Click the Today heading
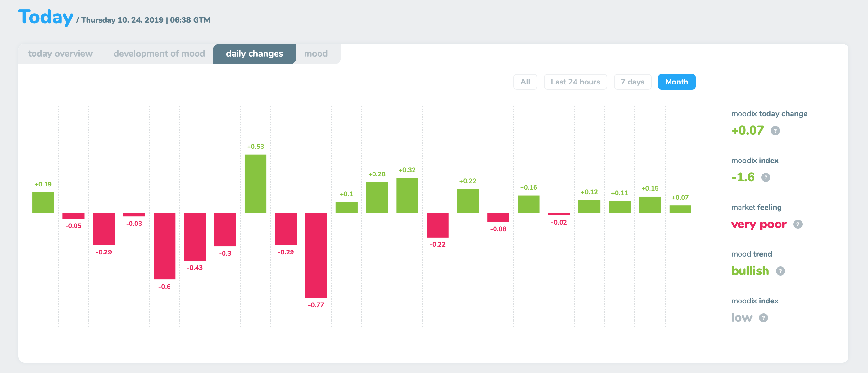Image resolution: width=868 pixels, height=373 pixels. click(x=46, y=17)
